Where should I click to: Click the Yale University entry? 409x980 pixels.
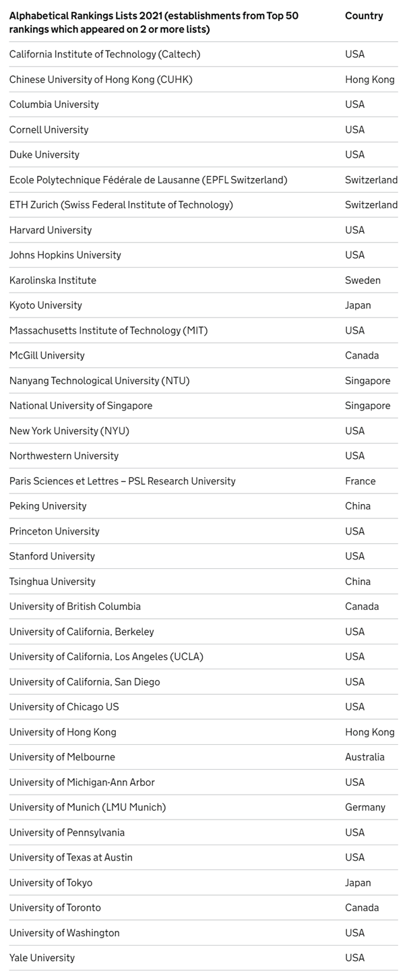coord(42,958)
